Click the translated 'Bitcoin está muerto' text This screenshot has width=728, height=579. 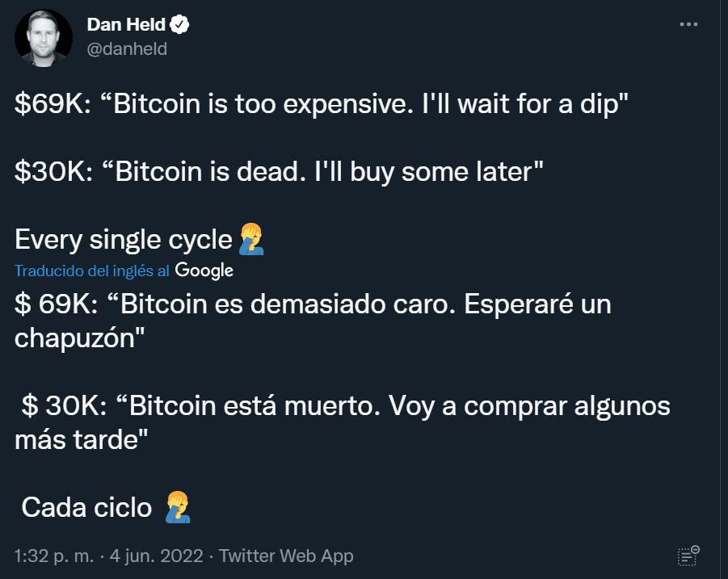click(255, 406)
